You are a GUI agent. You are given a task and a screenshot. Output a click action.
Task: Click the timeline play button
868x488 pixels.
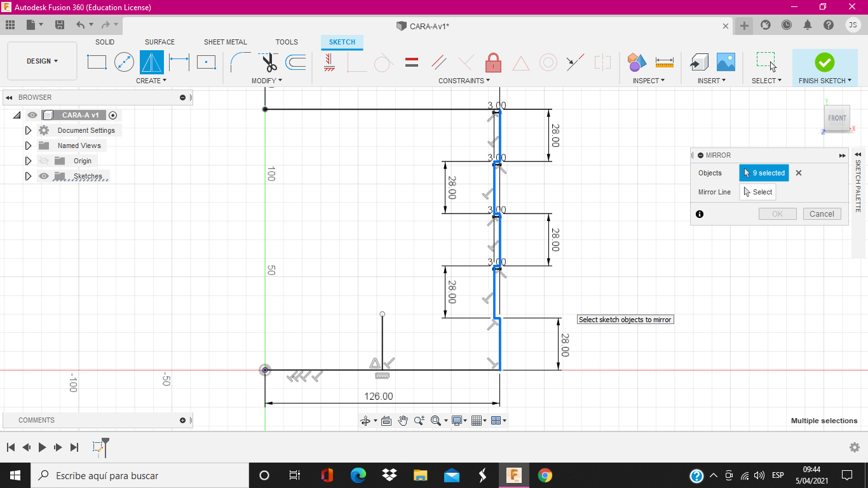point(42,447)
